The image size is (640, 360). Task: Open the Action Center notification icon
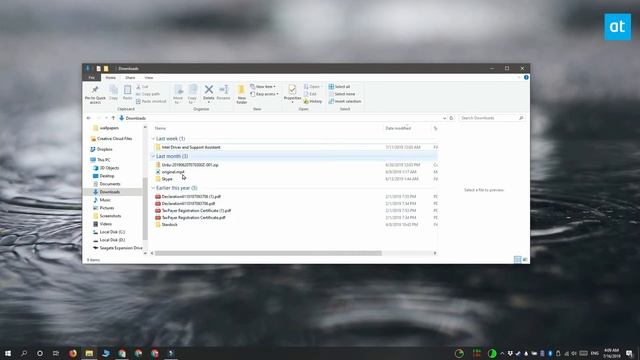click(629, 353)
